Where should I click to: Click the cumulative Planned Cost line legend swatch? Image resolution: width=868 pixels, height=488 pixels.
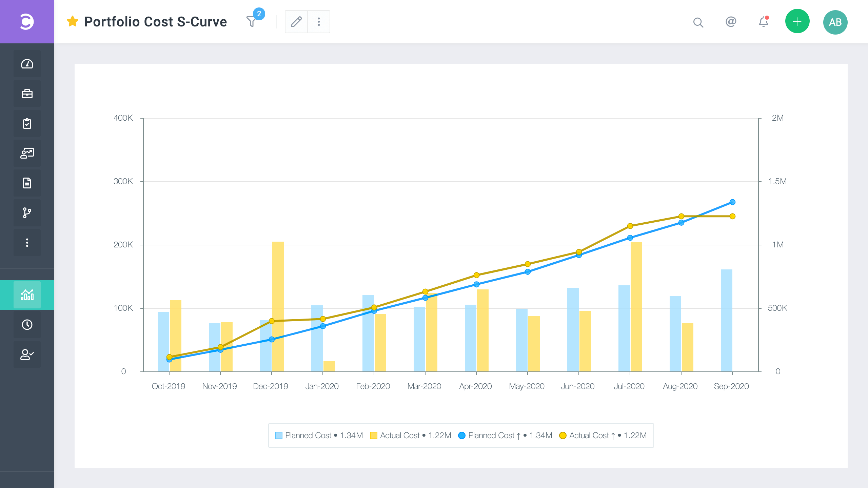[462, 435]
